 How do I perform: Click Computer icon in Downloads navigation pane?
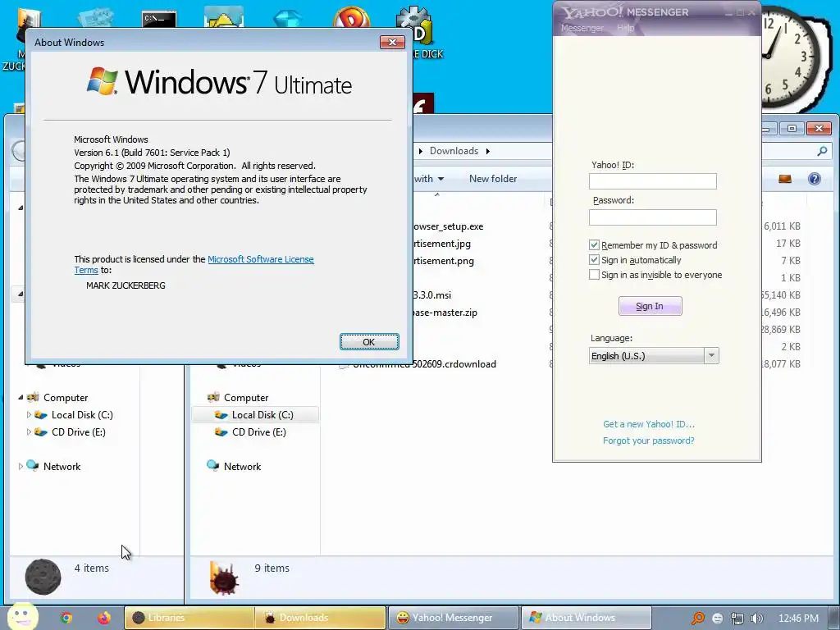[x=213, y=398]
